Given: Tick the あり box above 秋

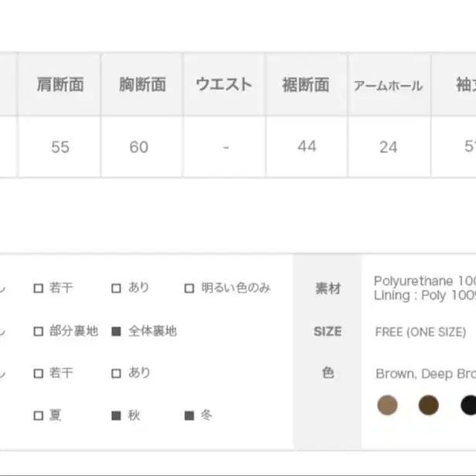Looking at the screenshot, I should [x=116, y=373].
